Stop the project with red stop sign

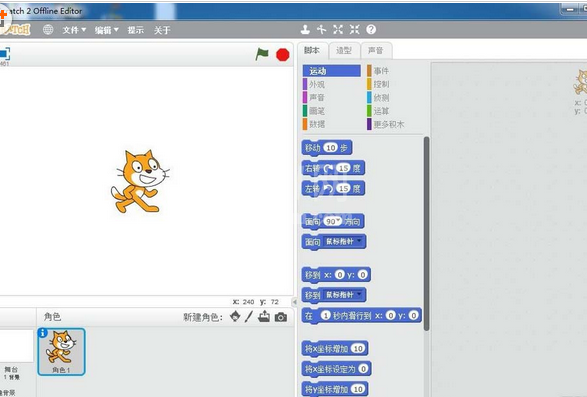(x=283, y=55)
